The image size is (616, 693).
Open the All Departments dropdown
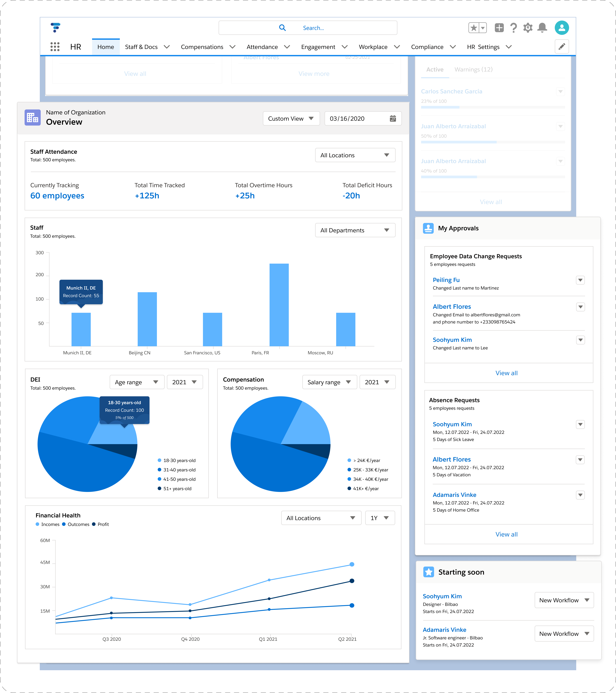pos(355,230)
